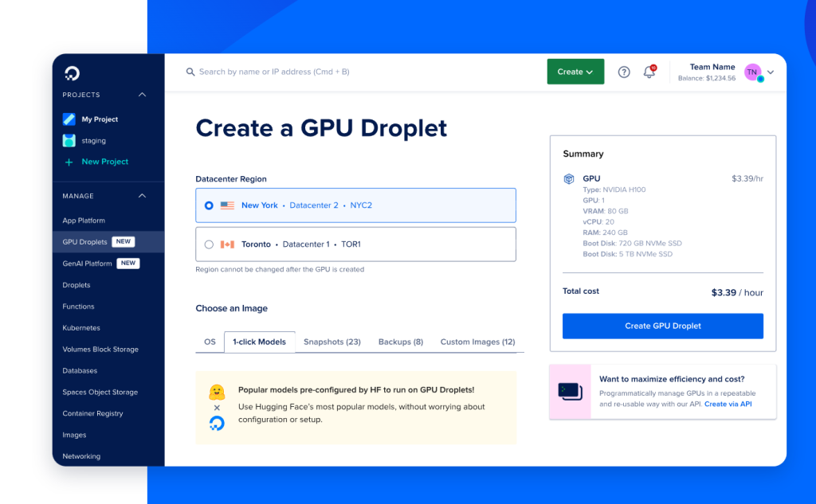Click the $3.39/hr GPU price
Viewport: 816px width, 504px height.
747,179
